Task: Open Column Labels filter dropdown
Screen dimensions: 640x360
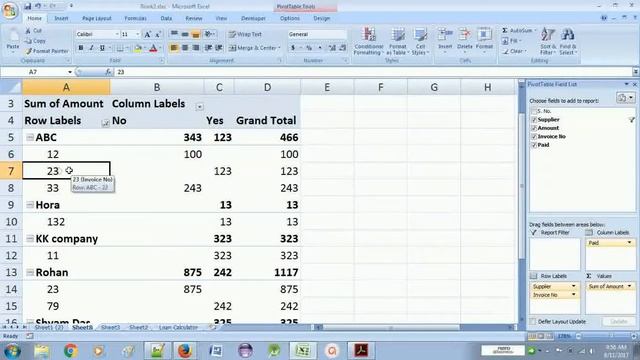Action: click(199, 107)
